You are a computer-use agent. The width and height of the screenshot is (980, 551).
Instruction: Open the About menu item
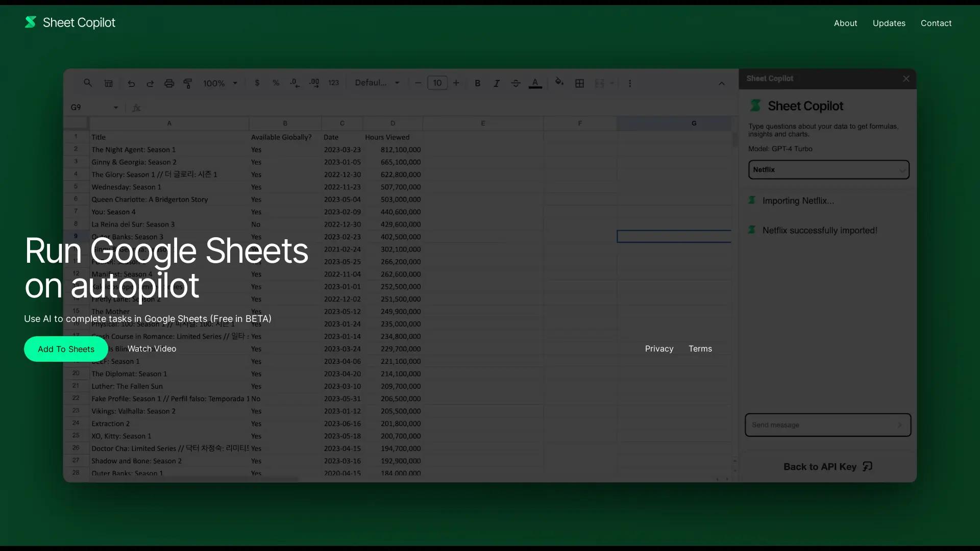click(x=845, y=23)
